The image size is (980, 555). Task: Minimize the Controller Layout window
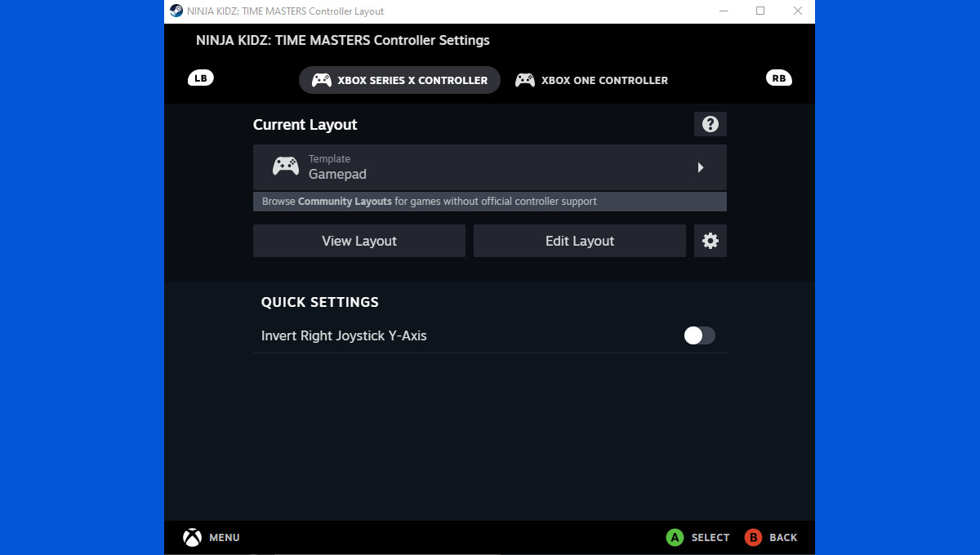pyautogui.click(x=723, y=11)
